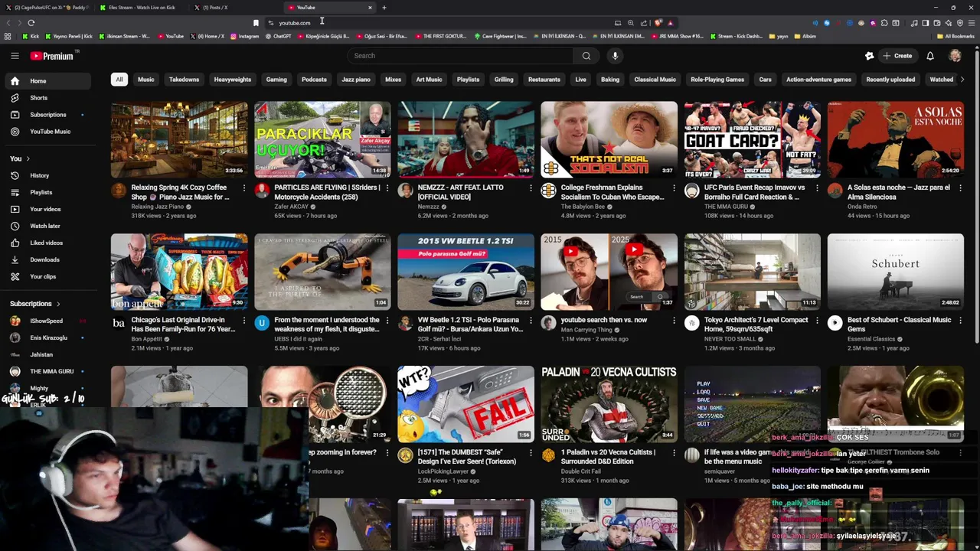Open options for Tokyo Architect's 7 Level video
This screenshot has height=551, width=980.
(817, 320)
